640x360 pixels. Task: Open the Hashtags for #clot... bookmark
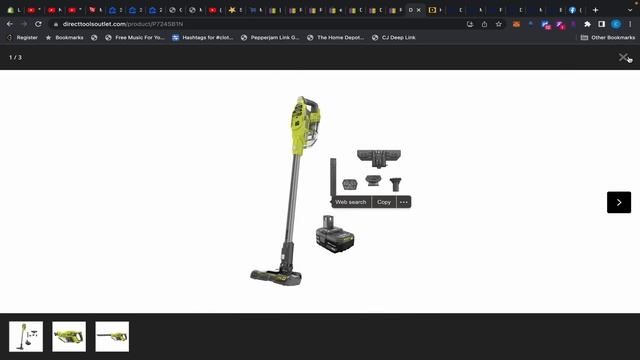coord(203,38)
